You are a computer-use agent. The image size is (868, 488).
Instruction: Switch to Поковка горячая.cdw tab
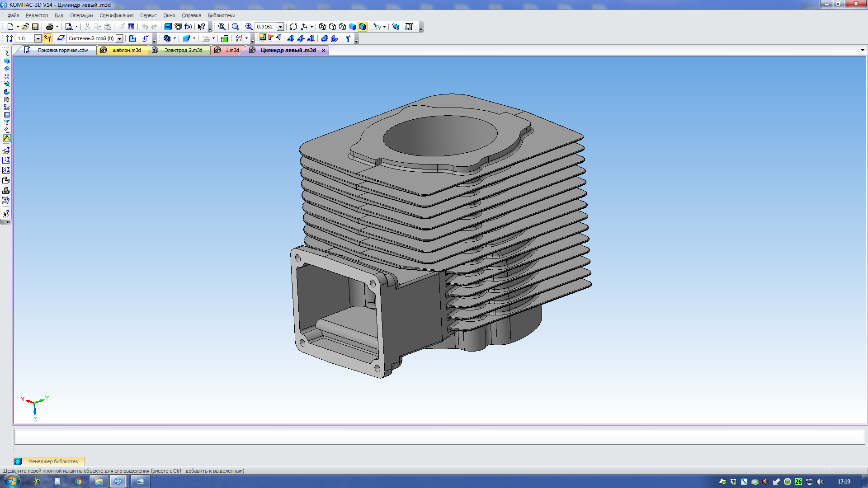(x=63, y=50)
